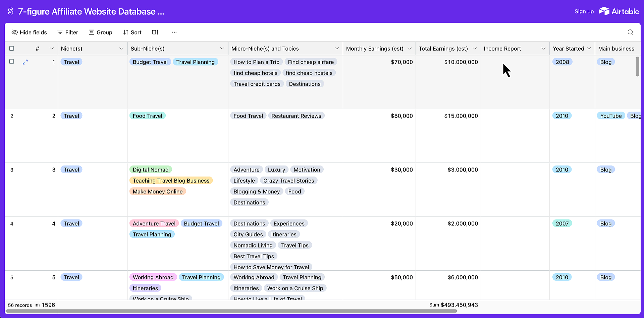This screenshot has width=644, height=318.
Task: Click the Blogging & Money tag
Action: pyautogui.click(x=257, y=191)
